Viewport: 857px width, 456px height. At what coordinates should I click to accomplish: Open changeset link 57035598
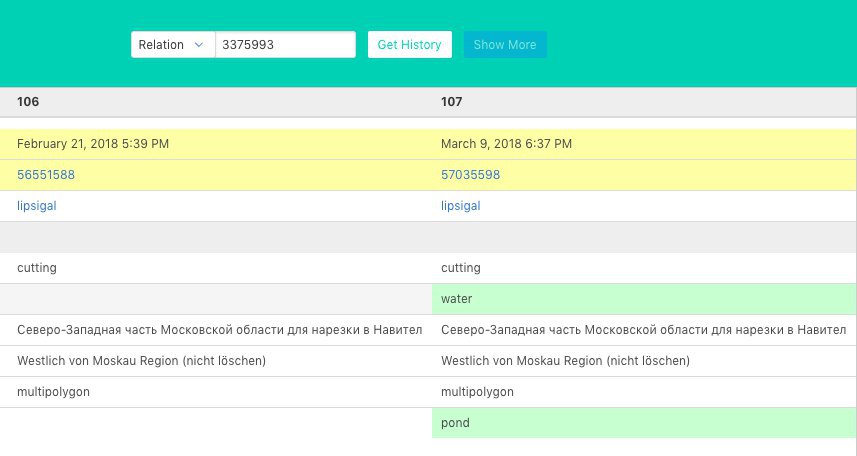pyautogui.click(x=471, y=175)
